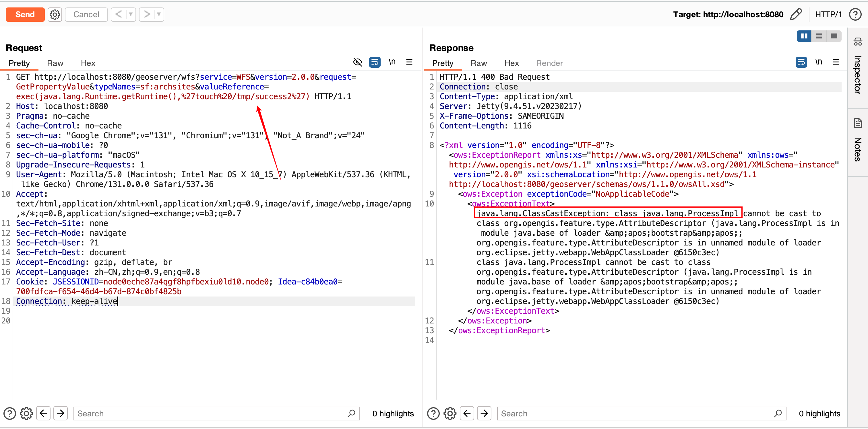Click 'Connection: close' response header
The width and height of the screenshot is (868, 429).
(x=478, y=87)
